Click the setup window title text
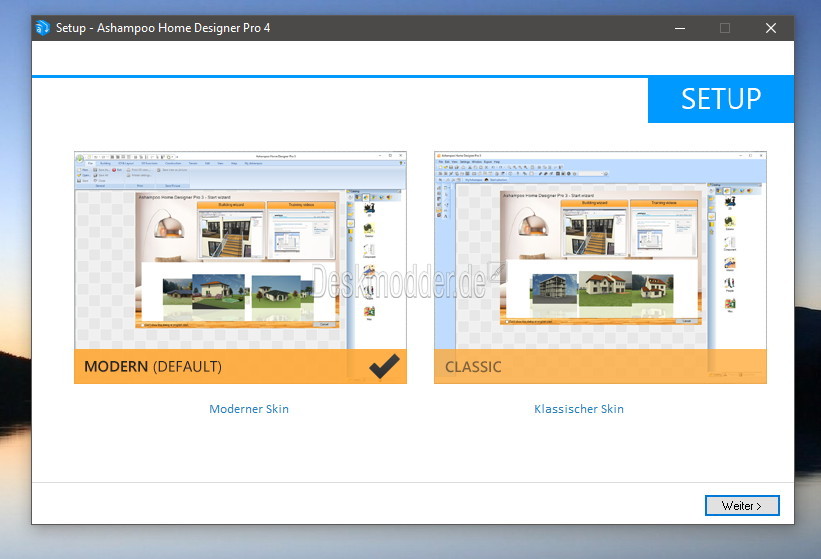 tap(163, 28)
